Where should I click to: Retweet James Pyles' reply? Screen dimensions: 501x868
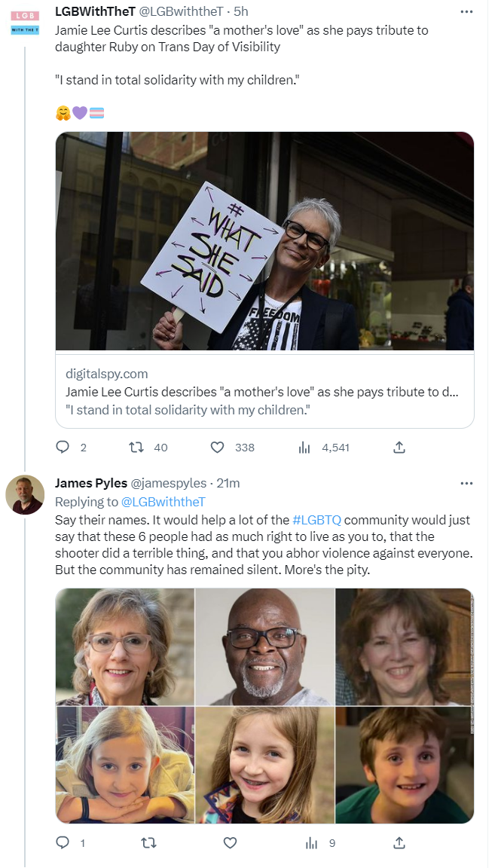tap(148, 842)
